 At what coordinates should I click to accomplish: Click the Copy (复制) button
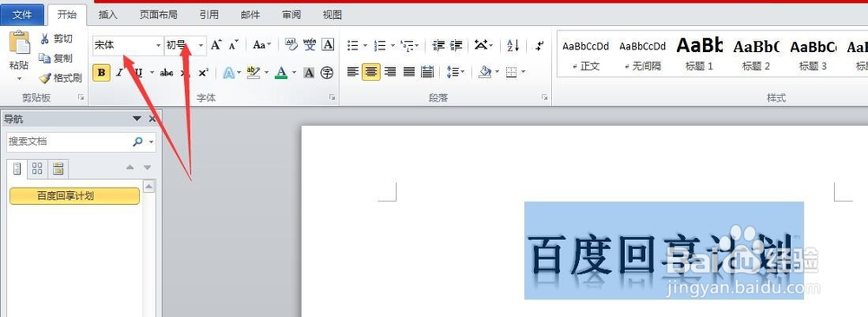coord(56,58)
